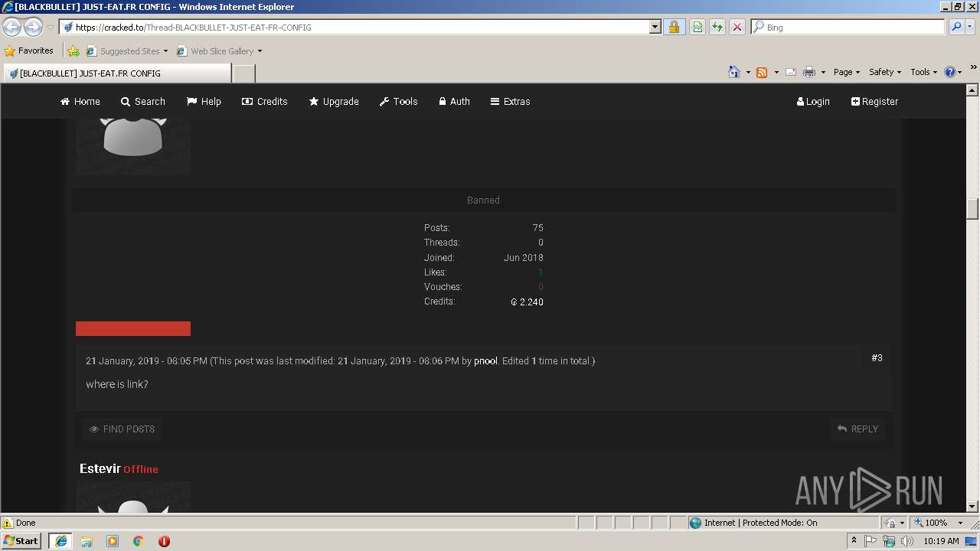
Task: Open a new blank tab
Action: 243,73
